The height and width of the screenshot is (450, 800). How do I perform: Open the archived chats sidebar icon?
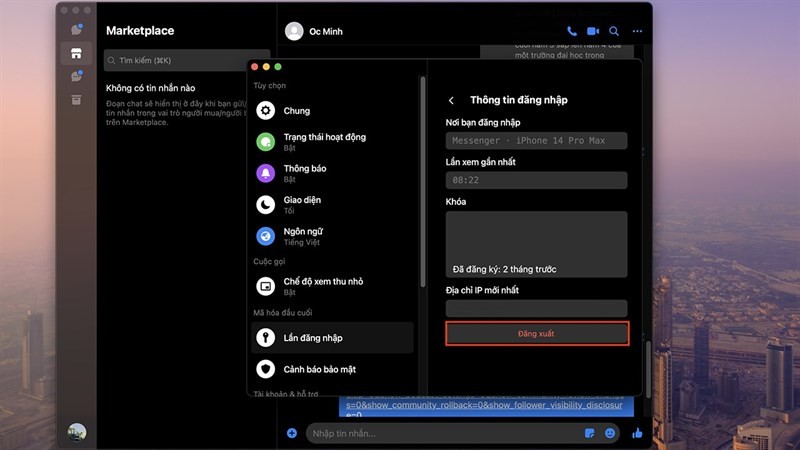coord(77,99)
